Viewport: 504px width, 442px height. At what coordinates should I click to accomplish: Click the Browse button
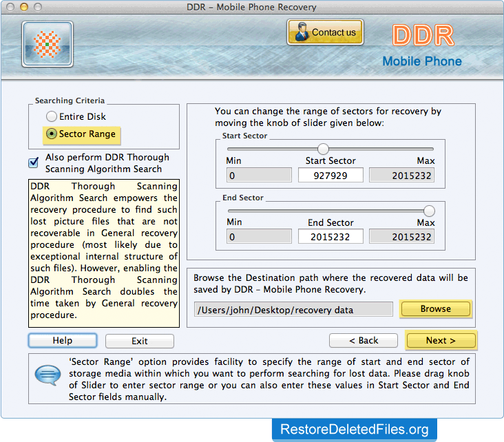pos(436,308)
